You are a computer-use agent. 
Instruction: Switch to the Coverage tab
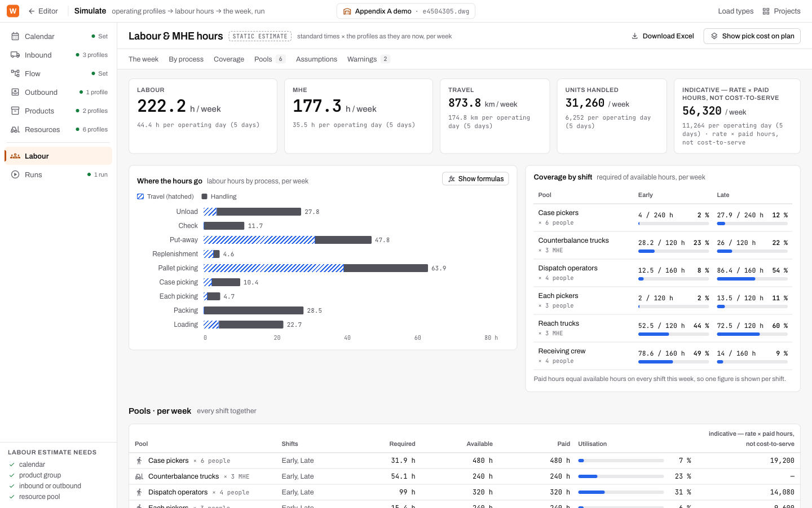point(229,59)
